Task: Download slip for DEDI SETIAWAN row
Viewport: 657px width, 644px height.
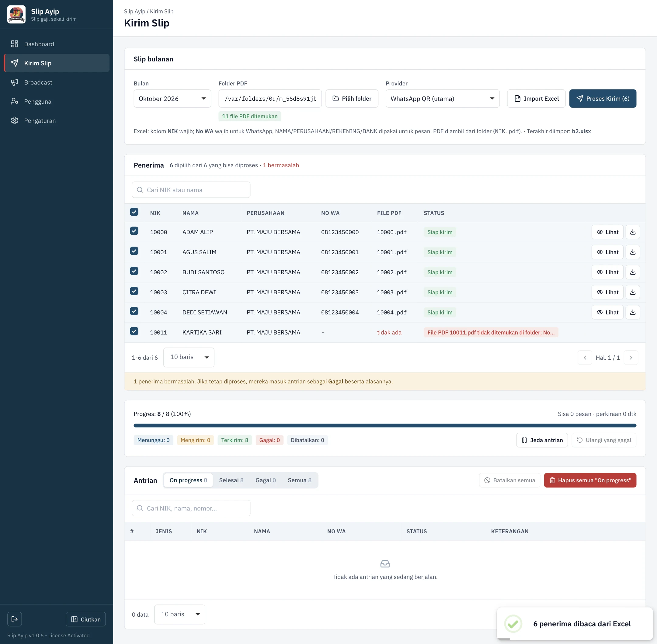Action: [633, 312]
